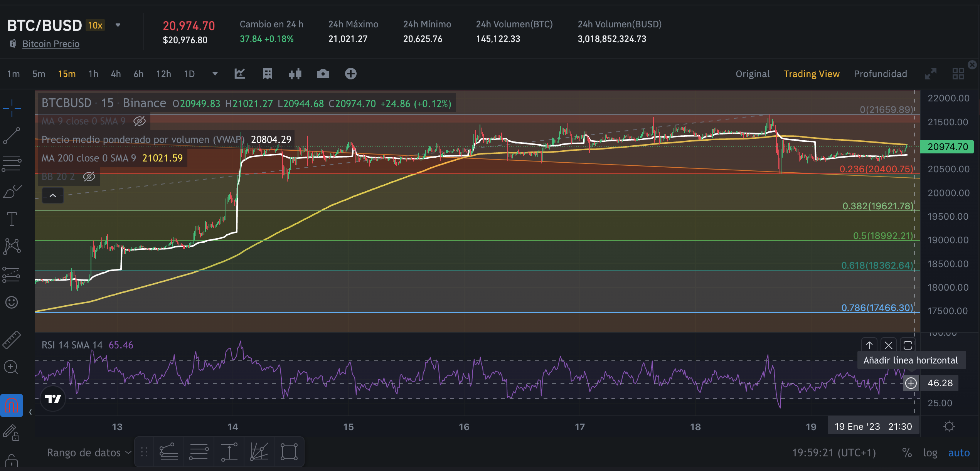Open the indicators chart icon
This screenshot has height=471, width=980.
240,74
